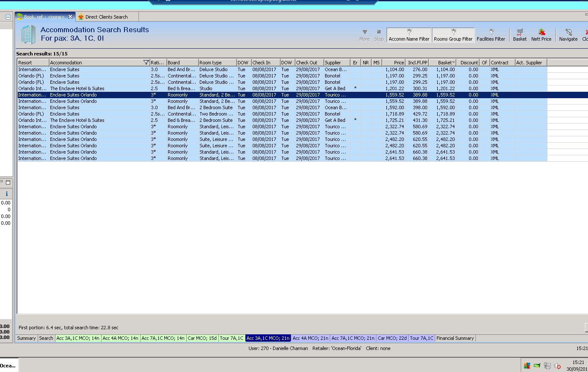Switch to the Direct Clients Search tab
The image size is (588, 372).
(x=106, y=17)
